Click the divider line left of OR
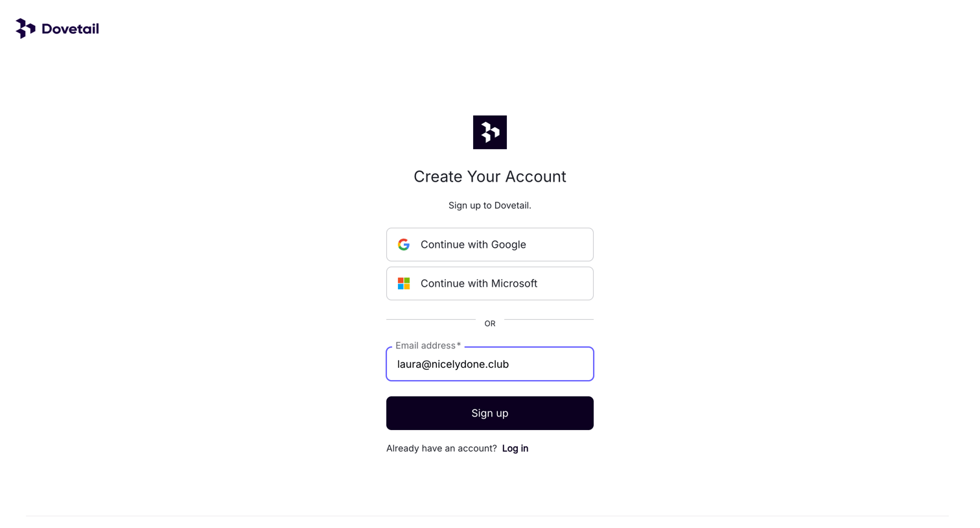980x528 pixels. pos(431,319)
